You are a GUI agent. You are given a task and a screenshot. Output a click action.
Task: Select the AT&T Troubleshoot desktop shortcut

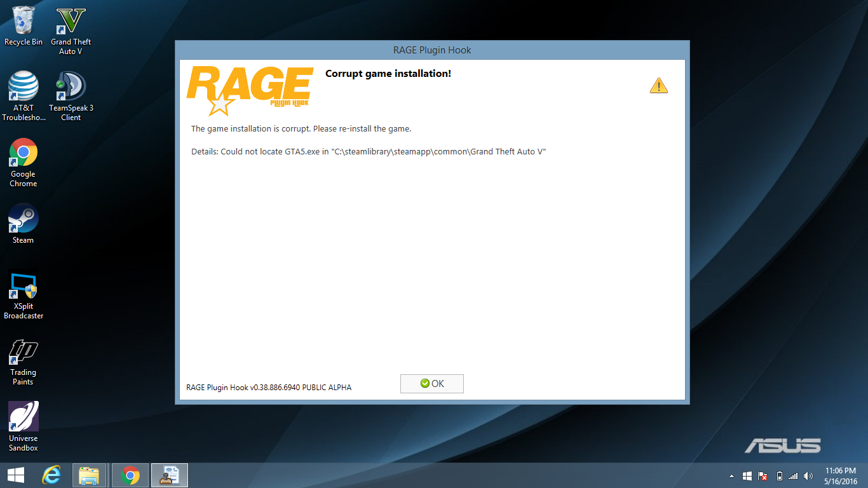24,97
